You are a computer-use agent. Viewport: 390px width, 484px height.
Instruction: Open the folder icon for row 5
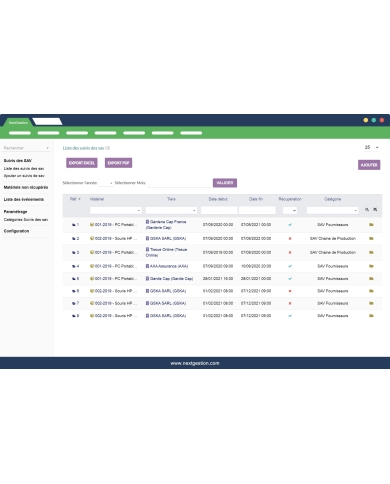[371, 278]
